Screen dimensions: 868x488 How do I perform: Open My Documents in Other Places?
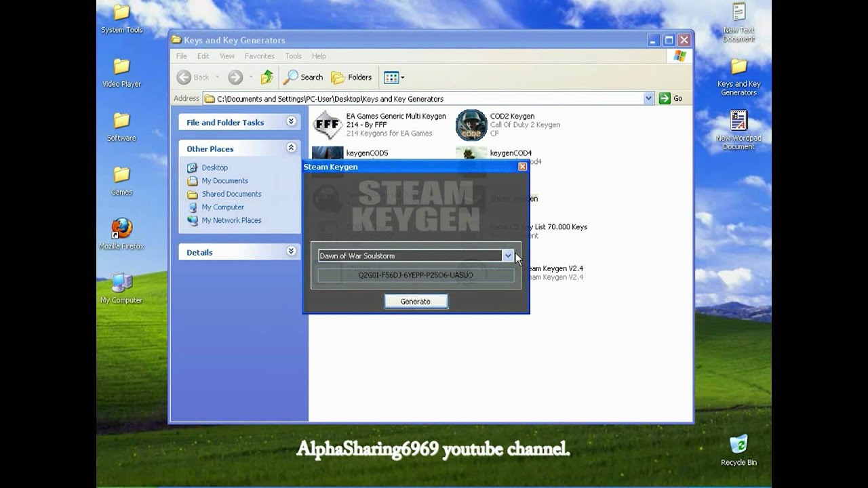(225, 181)
